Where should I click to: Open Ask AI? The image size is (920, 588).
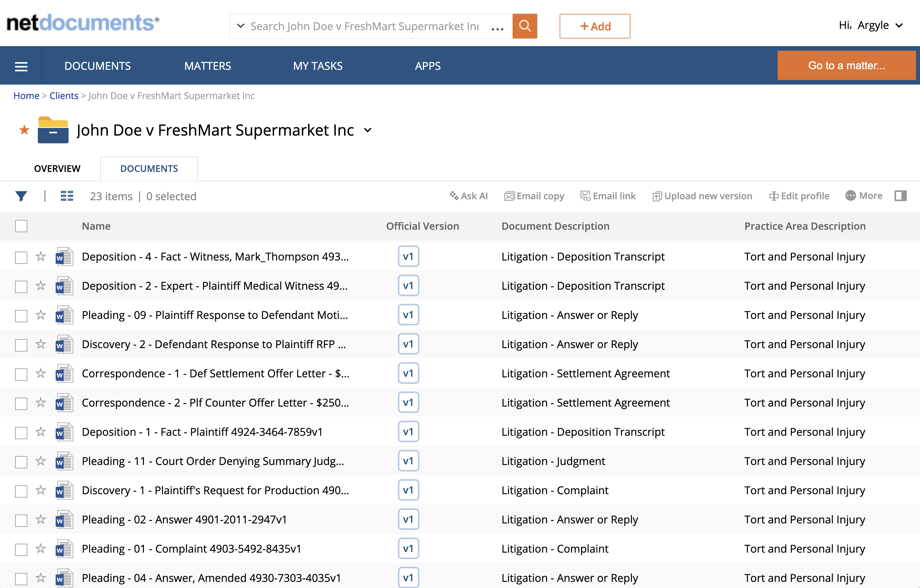click(469, 196)
